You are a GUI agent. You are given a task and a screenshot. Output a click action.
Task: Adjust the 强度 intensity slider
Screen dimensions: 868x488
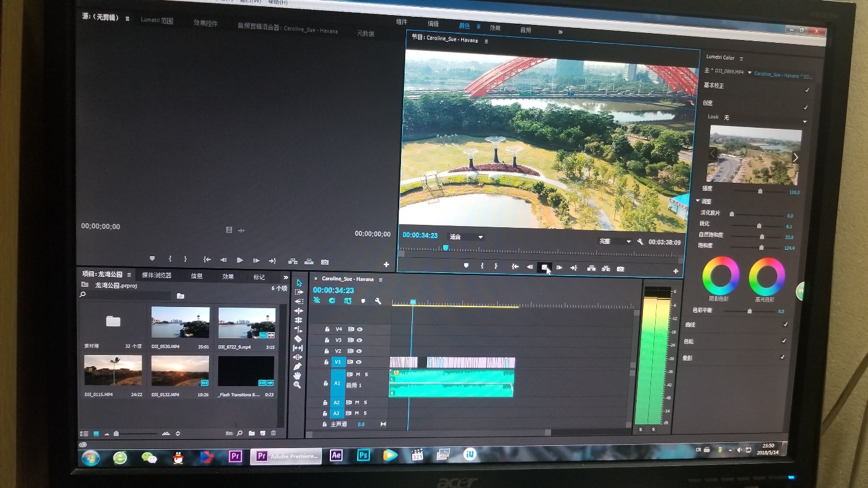pos(760,191)
